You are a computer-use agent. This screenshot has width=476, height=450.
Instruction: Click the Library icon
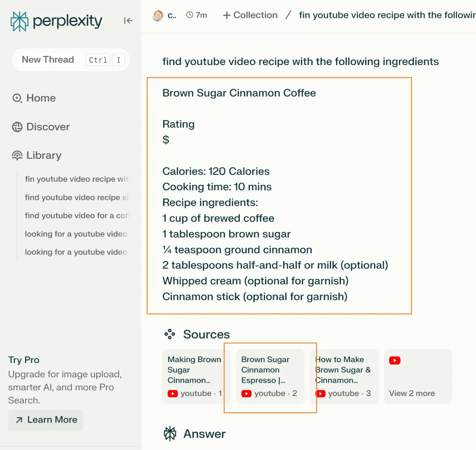click(x=17, y=155)
